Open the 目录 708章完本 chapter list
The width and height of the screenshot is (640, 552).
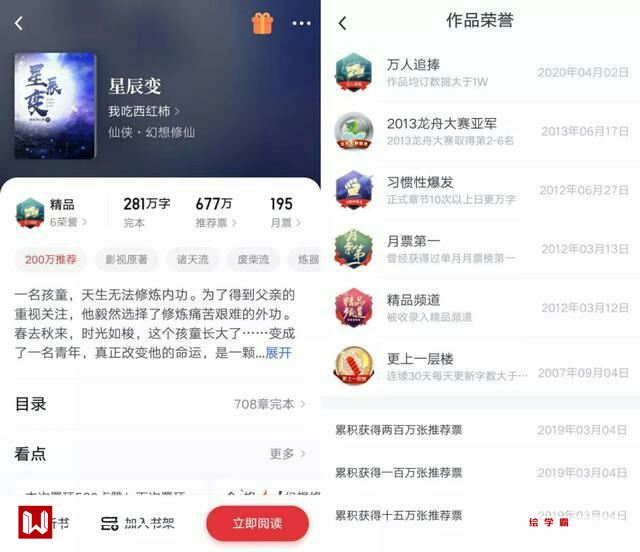tap(160, 404)
